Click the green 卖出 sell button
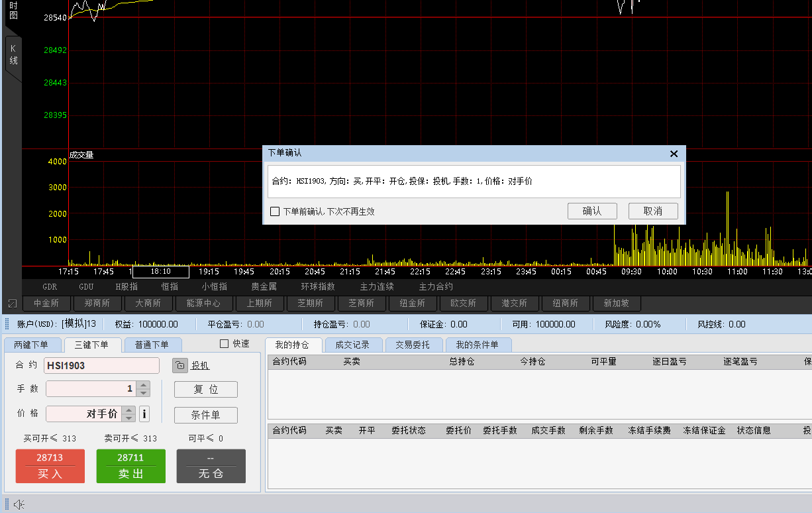812x513 pixels. [131, 466]
